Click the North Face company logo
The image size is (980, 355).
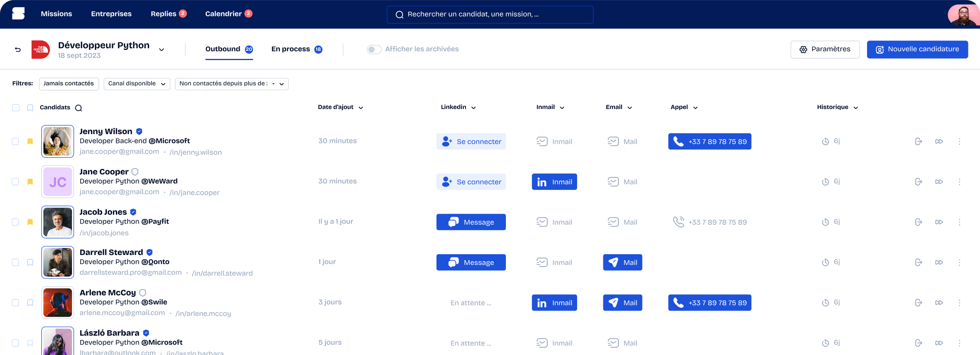tap(41, 50)
